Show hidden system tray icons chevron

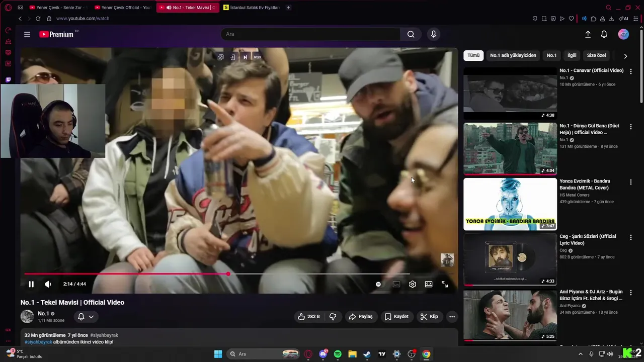tap(581, 354)
